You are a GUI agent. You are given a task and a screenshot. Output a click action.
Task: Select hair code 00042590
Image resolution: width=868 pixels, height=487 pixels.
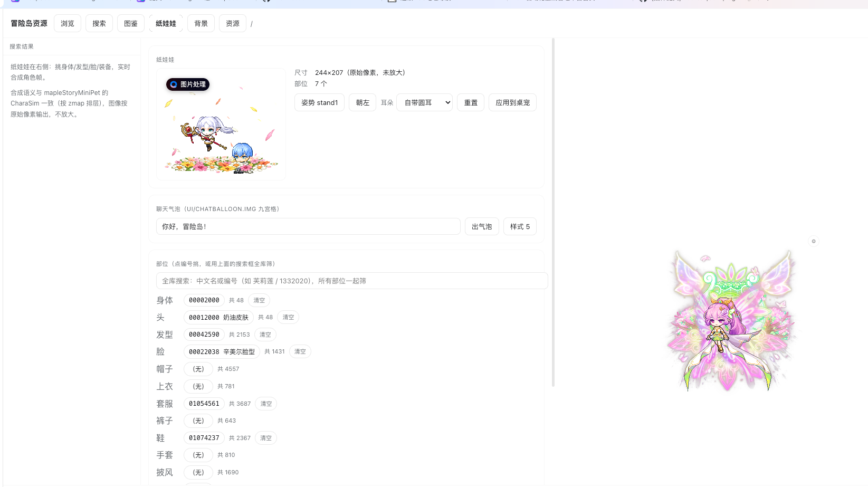point(204,335)
